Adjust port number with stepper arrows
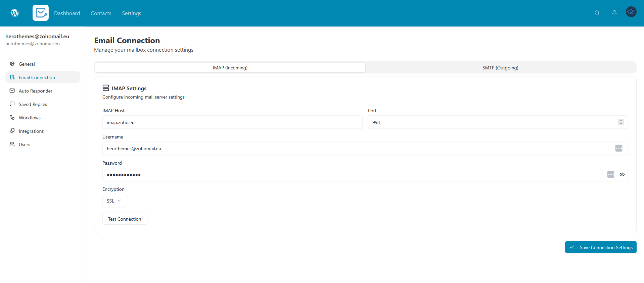This screenshot has width=644, height=283. point(620,122)
